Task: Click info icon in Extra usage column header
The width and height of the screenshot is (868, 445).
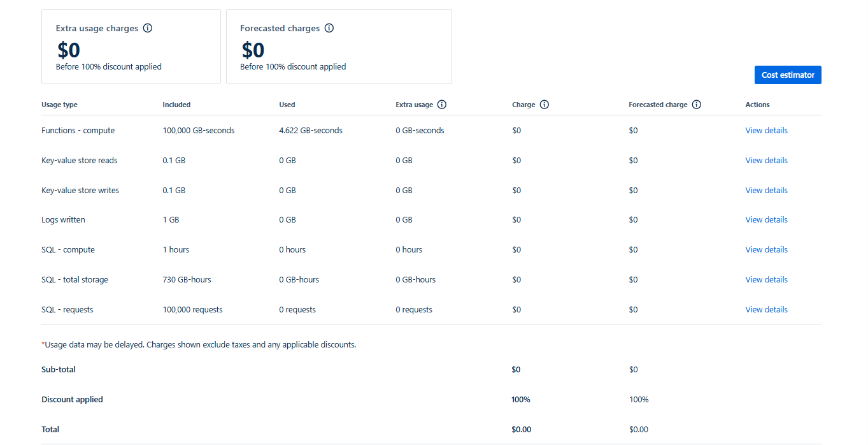Action: click(x=442, y=105)
